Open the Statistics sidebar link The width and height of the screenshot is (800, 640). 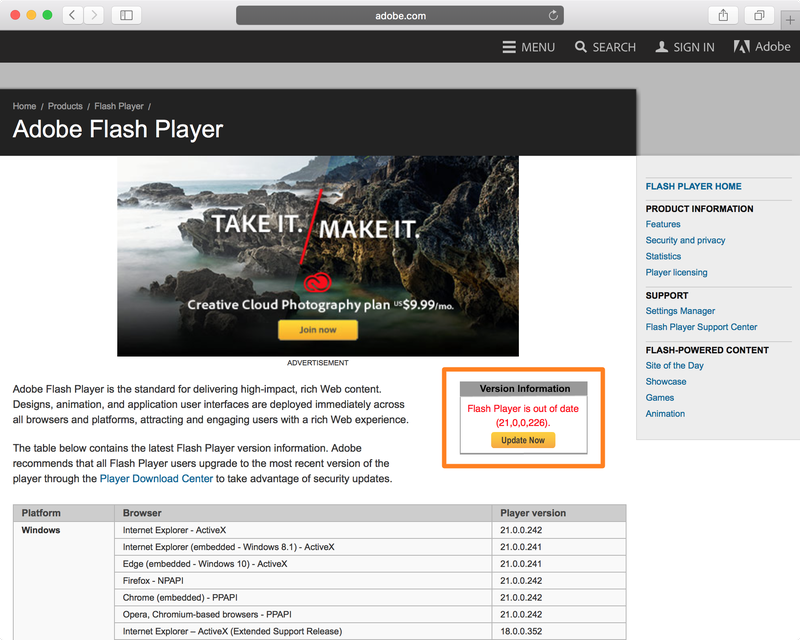pyautogui.click(x=663, y=256)
